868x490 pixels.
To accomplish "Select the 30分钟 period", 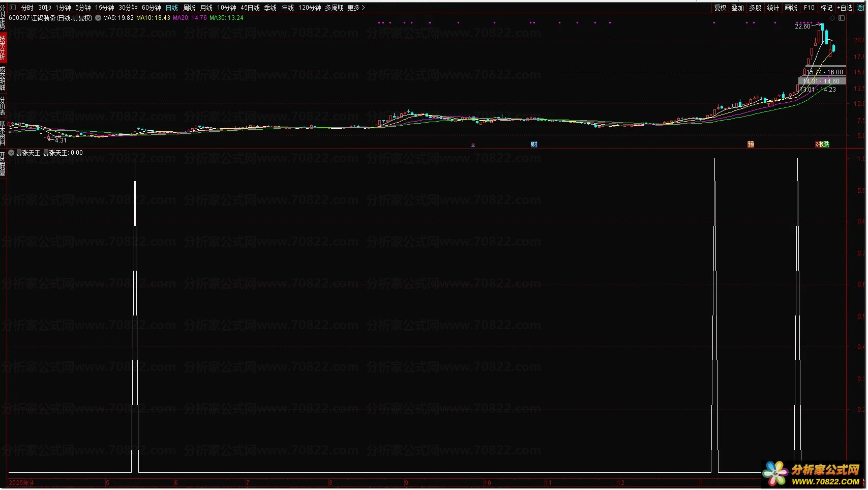I will pos(128,8).
